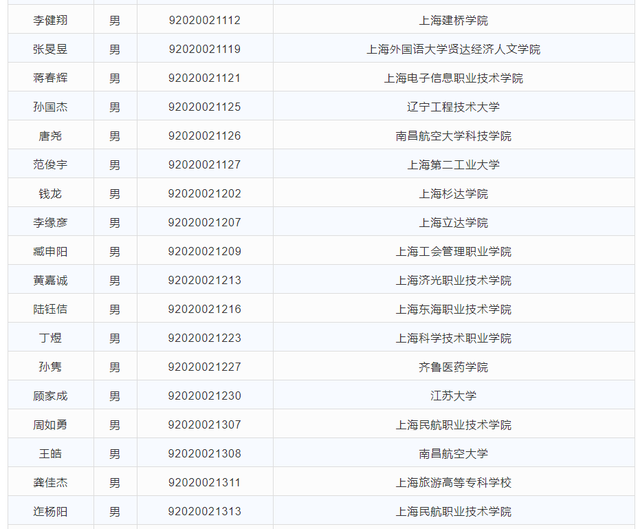Screen dimensions: 640x529
Task: Click the name cell 蒋春辉
Action: click(x=50, y=78)
